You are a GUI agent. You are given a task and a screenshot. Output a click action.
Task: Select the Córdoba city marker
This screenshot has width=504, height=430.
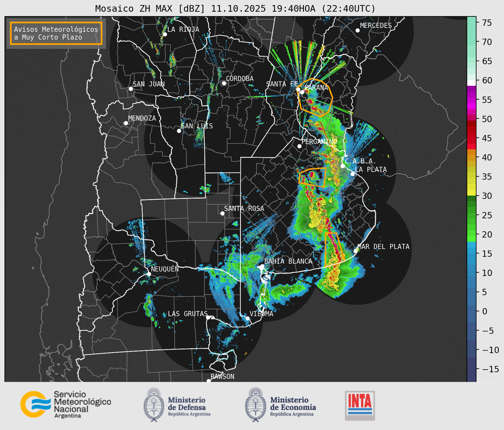[x=224, y=83]
